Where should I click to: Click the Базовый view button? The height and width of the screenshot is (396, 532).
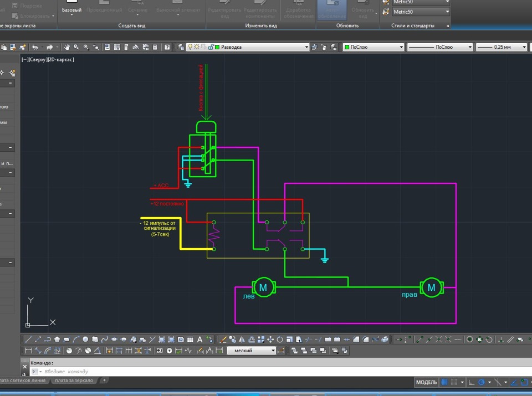(71, 10)
